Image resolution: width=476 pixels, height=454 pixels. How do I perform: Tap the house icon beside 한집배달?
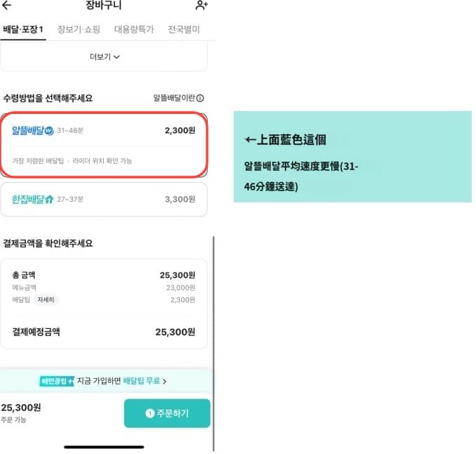[49, 200]
